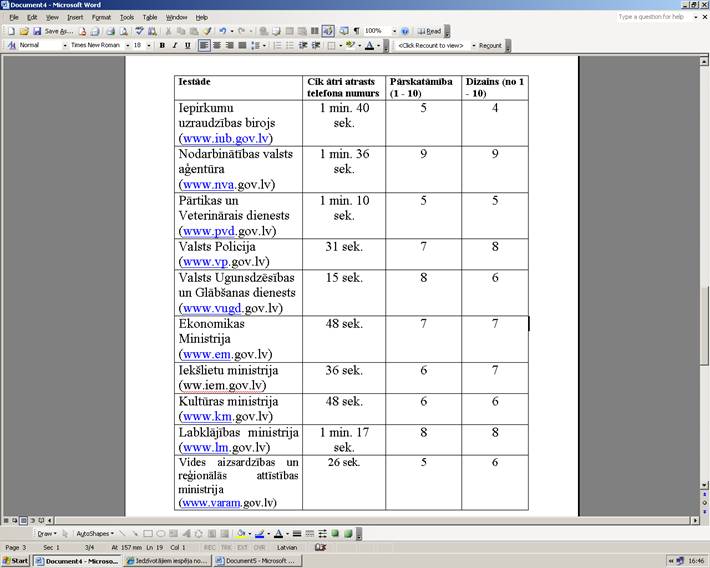Open the www.iub.gov.lv hyperlink
The height and width of the screenshot is (568, 710).
pyautogui.click(x=225, y=138)
